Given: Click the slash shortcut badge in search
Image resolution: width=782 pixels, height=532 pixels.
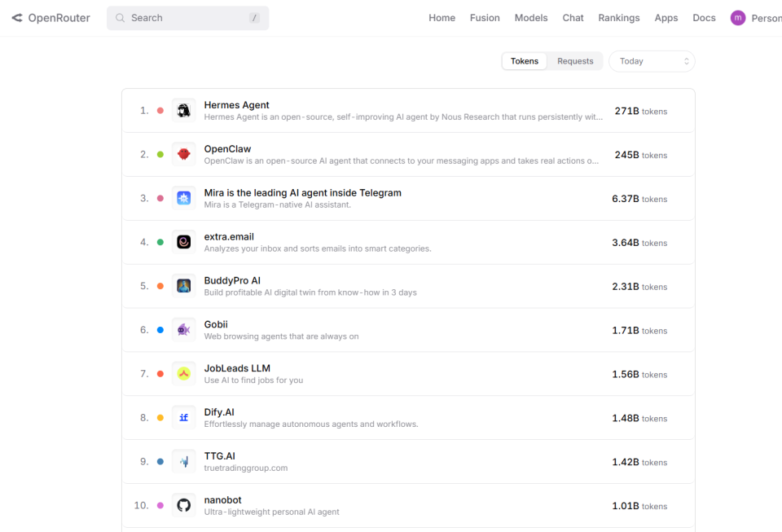Looking at the screenshot, I should (254, 18).
